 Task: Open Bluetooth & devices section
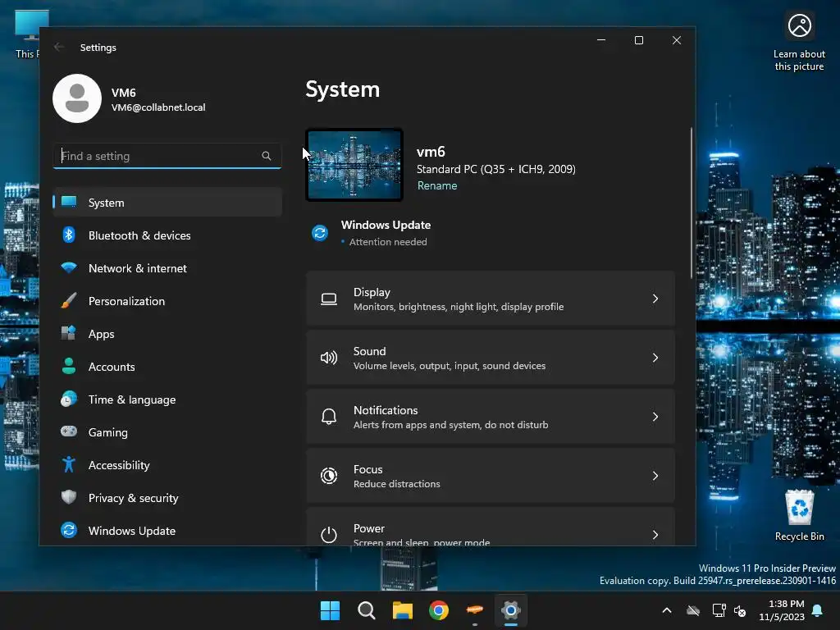167,235
